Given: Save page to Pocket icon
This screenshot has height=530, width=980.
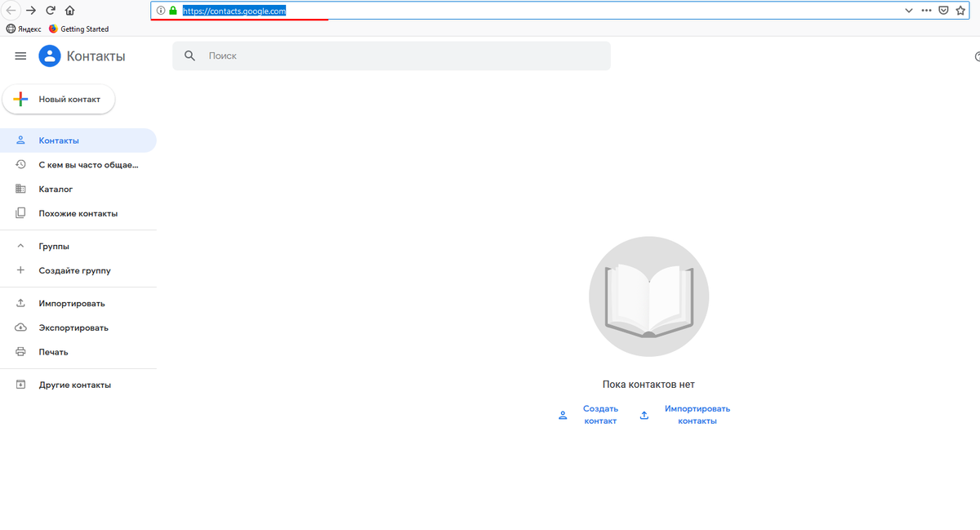Looking at the screenshot, I should (943, 11).
